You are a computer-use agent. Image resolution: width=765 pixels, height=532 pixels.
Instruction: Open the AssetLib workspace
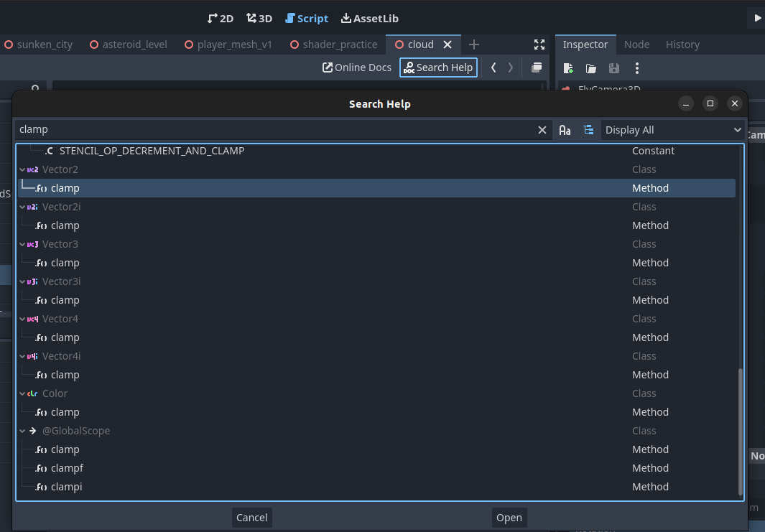370,18
